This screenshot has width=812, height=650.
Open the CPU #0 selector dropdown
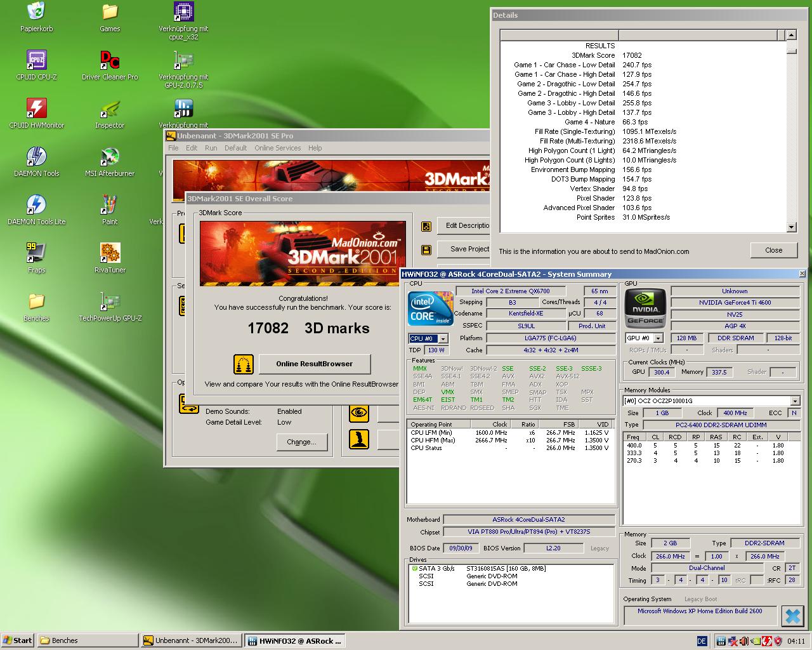442,338
